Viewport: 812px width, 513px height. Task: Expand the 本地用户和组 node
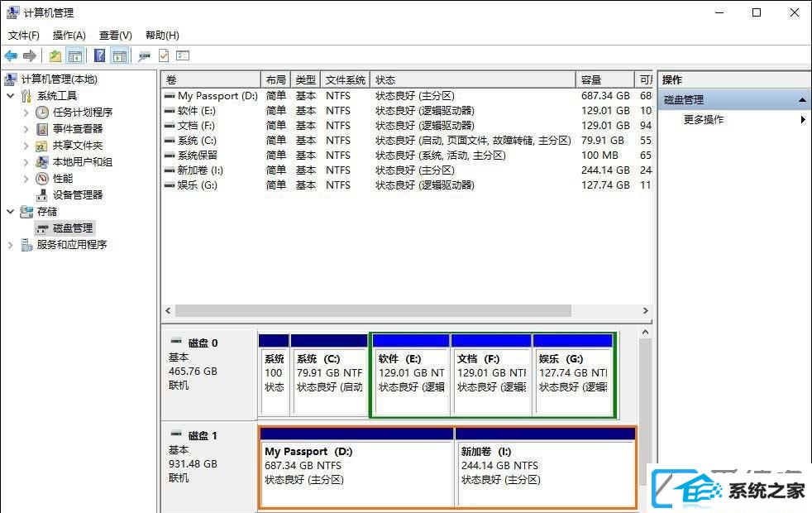[26, 162]
